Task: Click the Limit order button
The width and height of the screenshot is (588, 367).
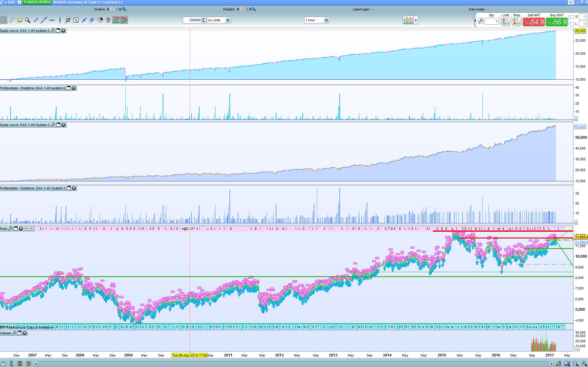Action: pyautogui.click(x=506, y=22)
